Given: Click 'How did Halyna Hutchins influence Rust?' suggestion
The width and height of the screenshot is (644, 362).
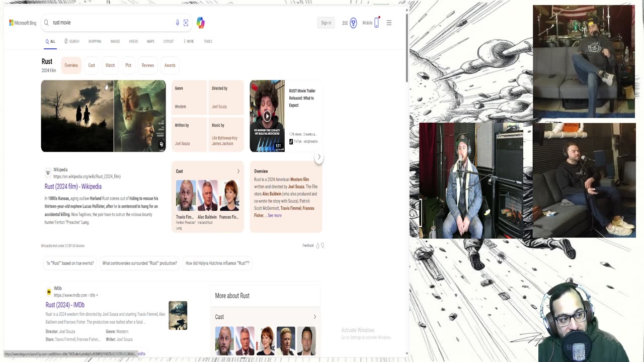Looking at the screenshot, I should [217, 263].
